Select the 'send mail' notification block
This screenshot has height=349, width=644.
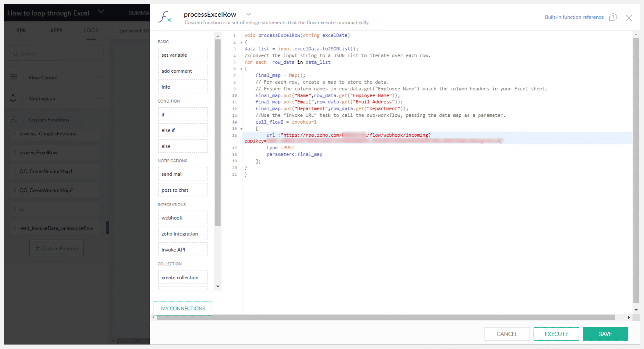(183, 174)
